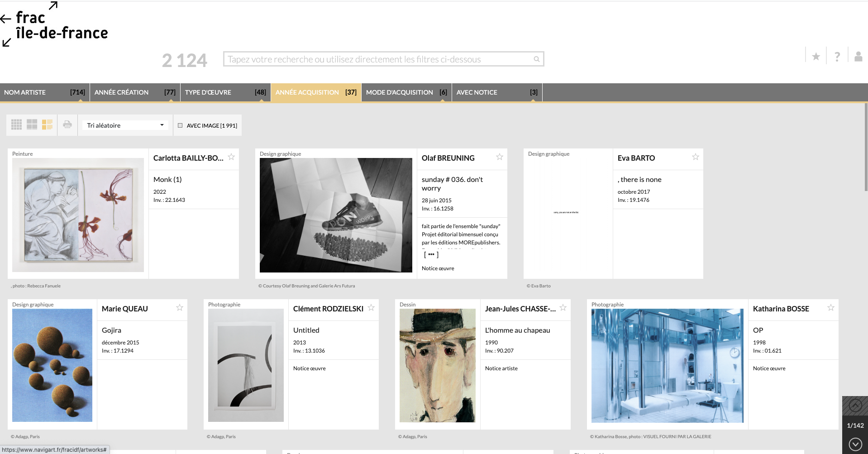Open help question mark icon

click(x=837, y=57)
